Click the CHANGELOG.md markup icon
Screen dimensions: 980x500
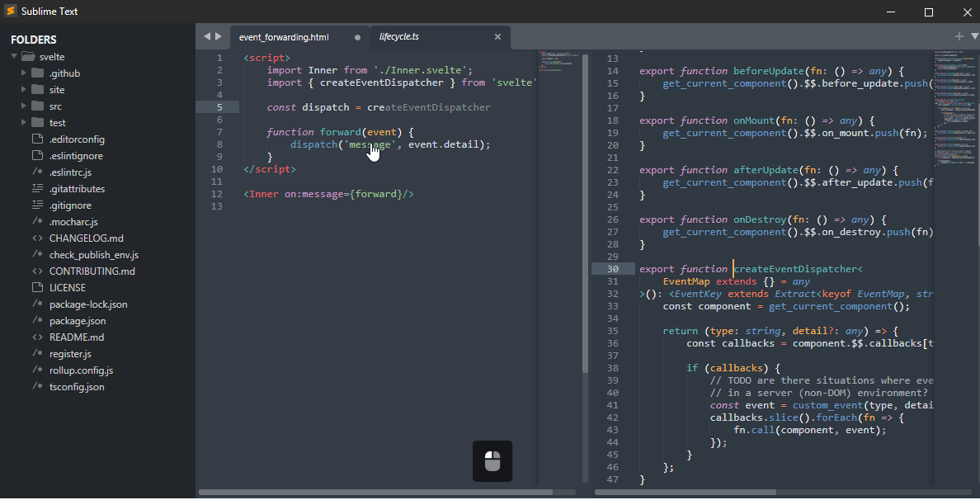tap(37, 238)
